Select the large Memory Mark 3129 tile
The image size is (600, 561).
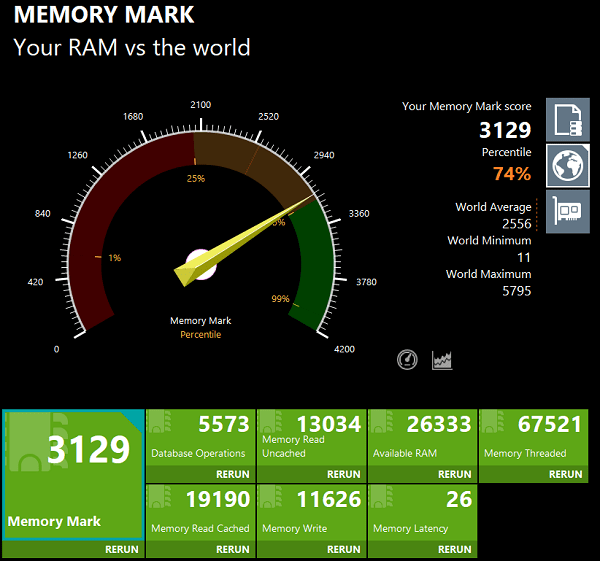(73, 475)
